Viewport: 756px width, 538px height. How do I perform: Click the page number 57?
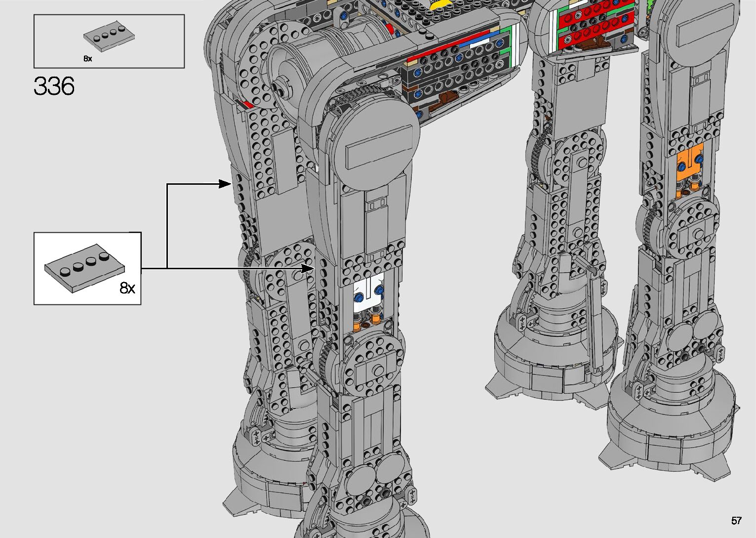click(x=736, y=521)
